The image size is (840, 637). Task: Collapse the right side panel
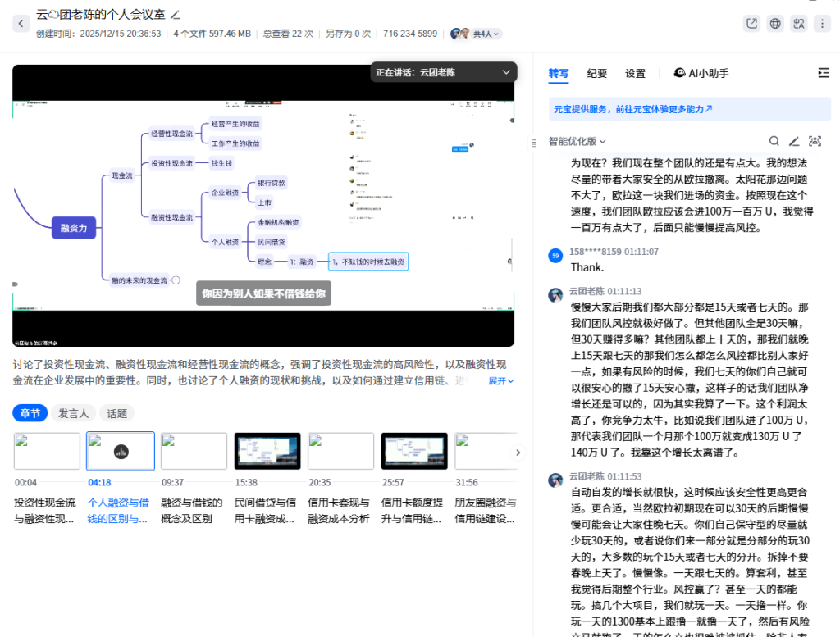pyautogui.click(x=824, y=73)
